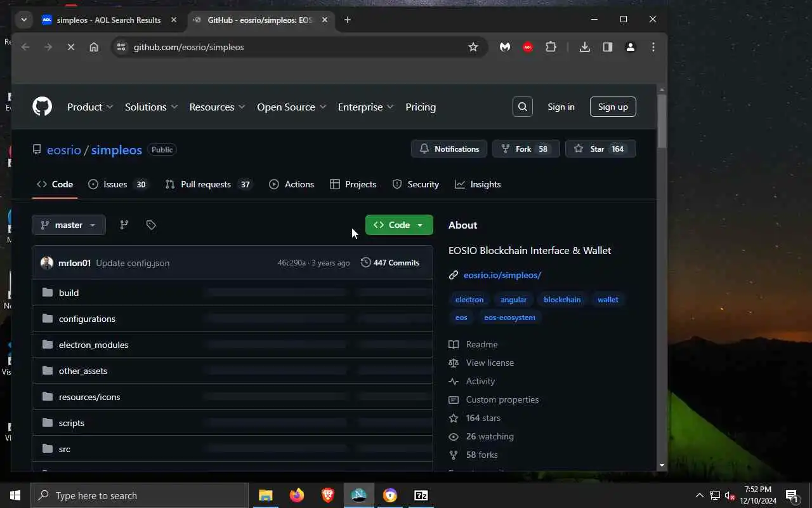Click the red AOL extension icon
The height and width of the screenshot is (508, 812).
pos(528,47)
